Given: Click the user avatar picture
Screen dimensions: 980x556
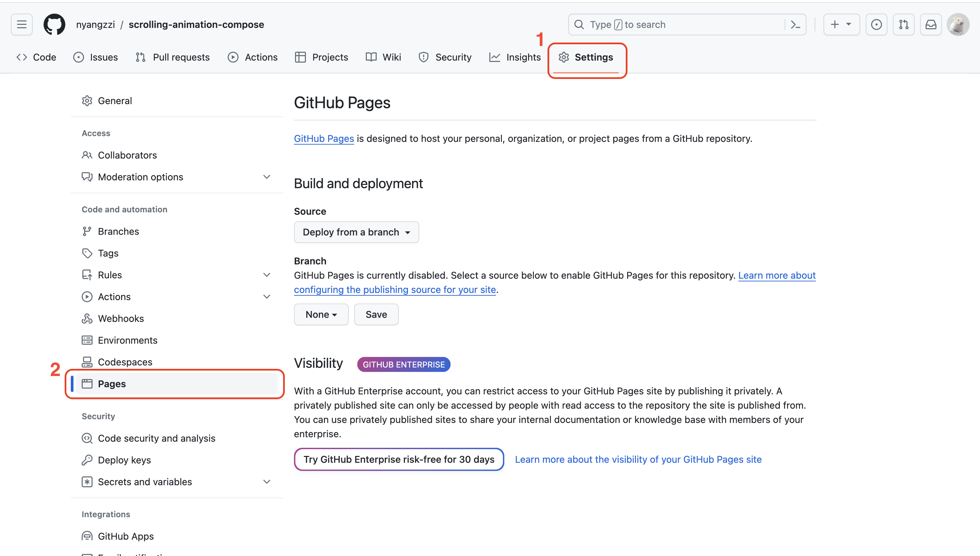Looking at the screenshot, I should [958, 24].
